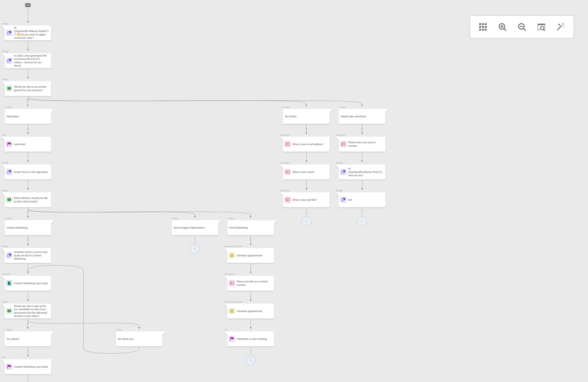Add step below interested in sales meeting
This screenshot has width=588, height=382.
250,360
